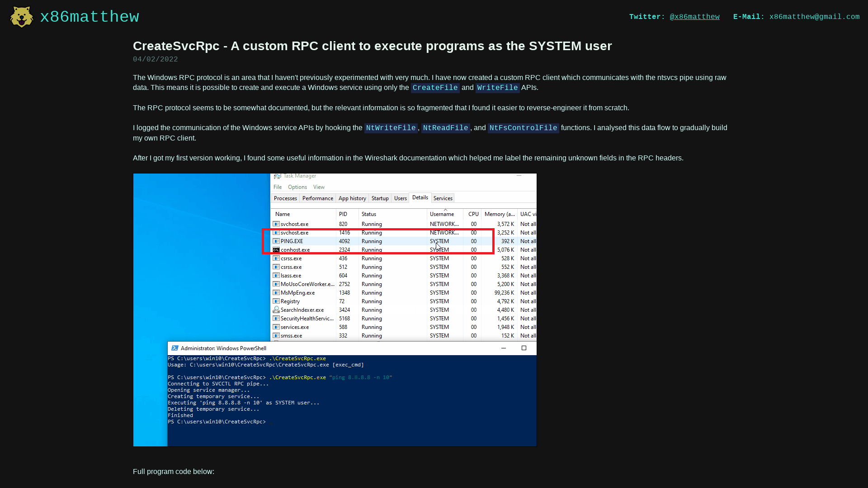Open the View menu in Task Manager
The width and height of the screenshot is (868, 488).
pos(319,187)
